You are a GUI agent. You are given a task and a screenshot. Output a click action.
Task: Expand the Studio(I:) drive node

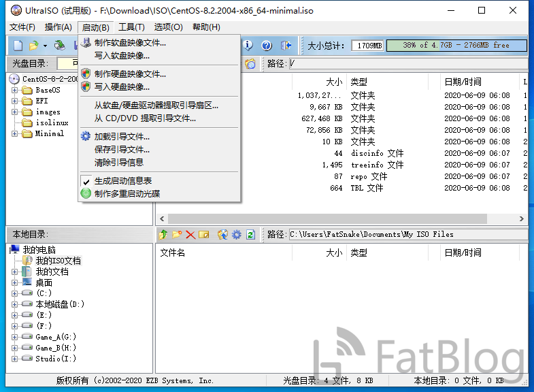point(14,359)
